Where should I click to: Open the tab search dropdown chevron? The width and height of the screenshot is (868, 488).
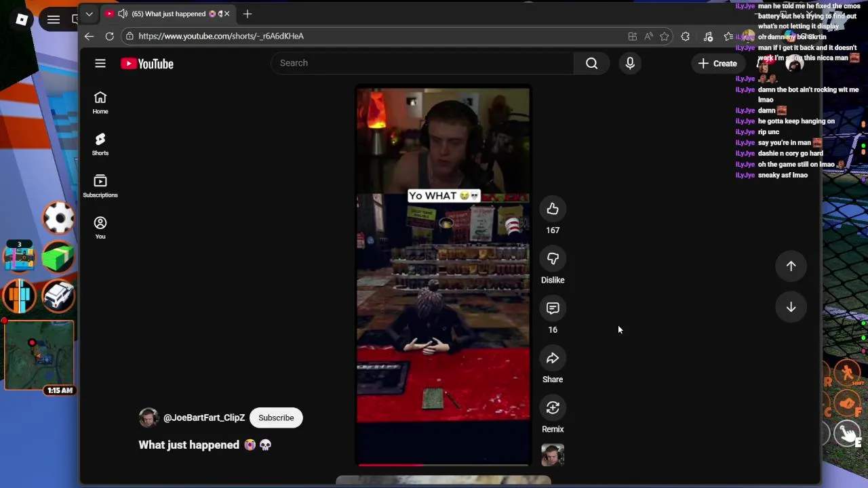pyautogui.click(x=89, y=14)
